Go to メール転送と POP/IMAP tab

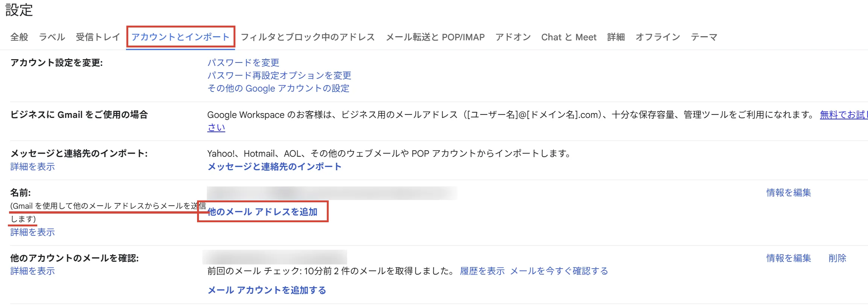(x=435, y=37)
